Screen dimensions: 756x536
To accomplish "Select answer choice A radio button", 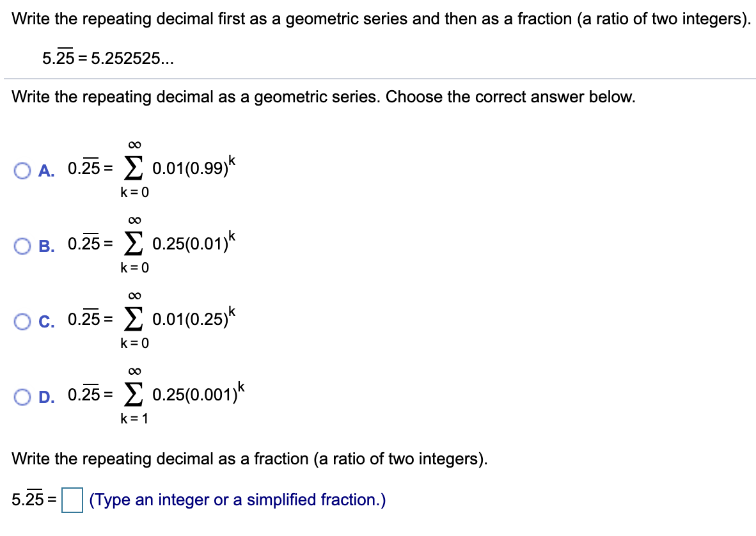I will tap(23, 169).
